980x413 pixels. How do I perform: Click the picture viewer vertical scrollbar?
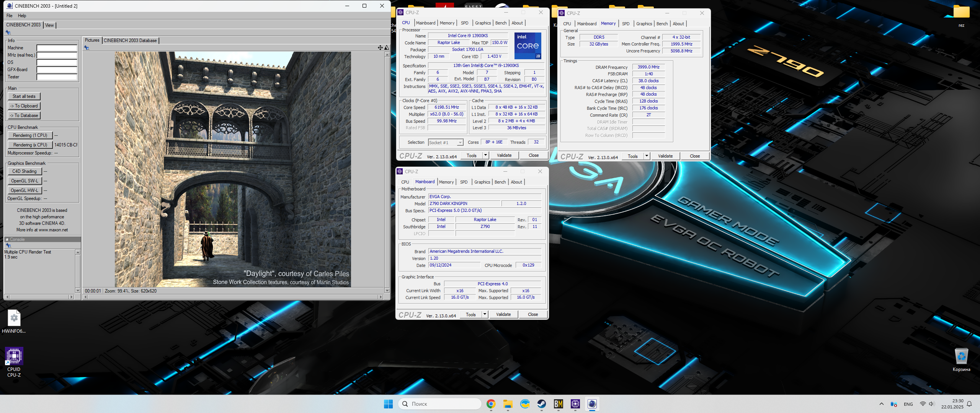click(387, 172)
